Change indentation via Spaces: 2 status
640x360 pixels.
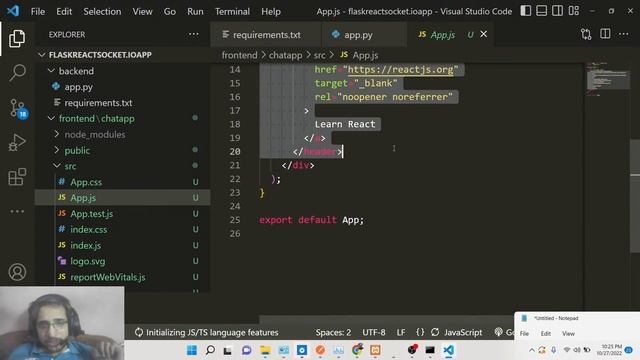(x=333, y=332)
